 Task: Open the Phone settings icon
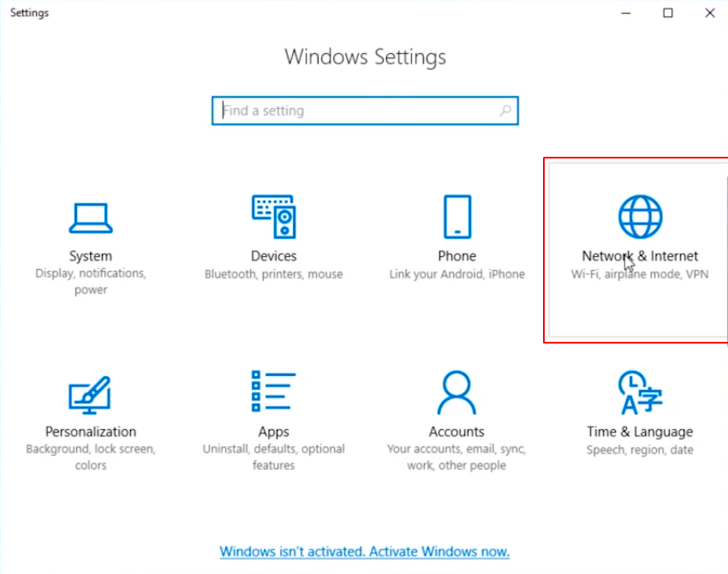457,217
